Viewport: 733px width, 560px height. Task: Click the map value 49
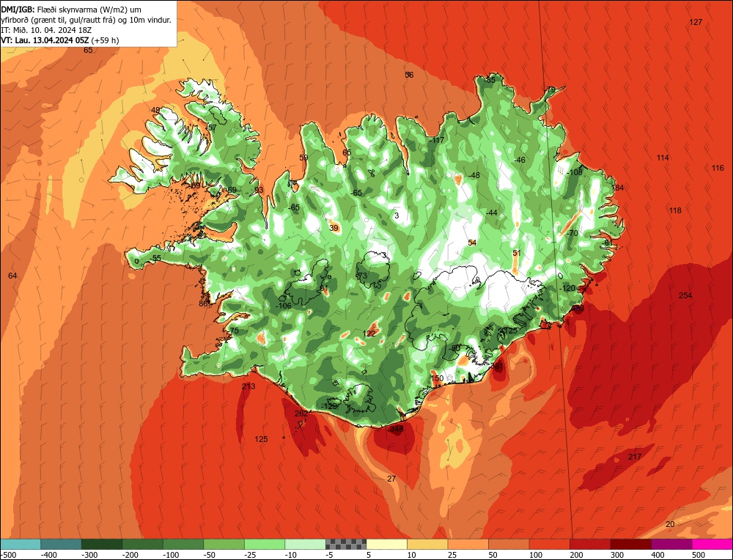coord(155,111)
